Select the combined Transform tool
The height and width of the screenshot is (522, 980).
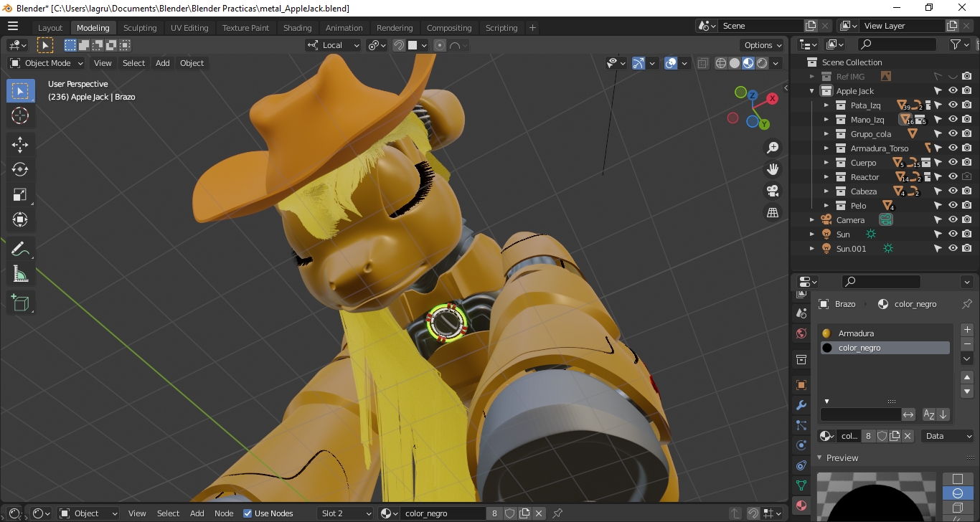[20, 219]
